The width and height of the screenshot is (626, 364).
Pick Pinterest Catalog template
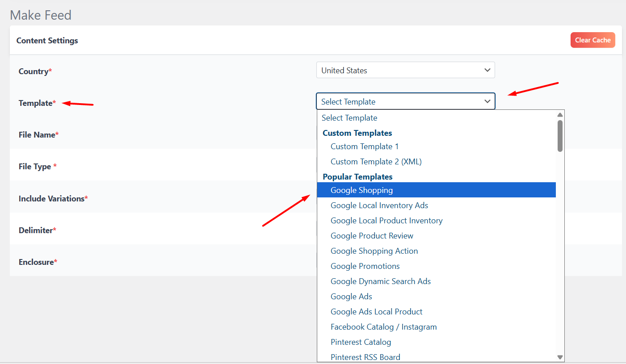point(436,342)
